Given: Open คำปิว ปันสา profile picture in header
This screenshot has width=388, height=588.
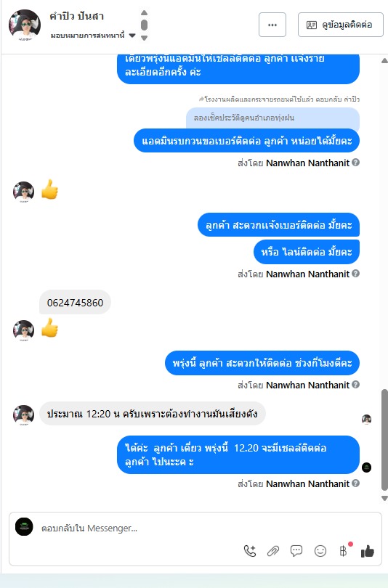Looking at the screenshot, I should tap(25, 25).
